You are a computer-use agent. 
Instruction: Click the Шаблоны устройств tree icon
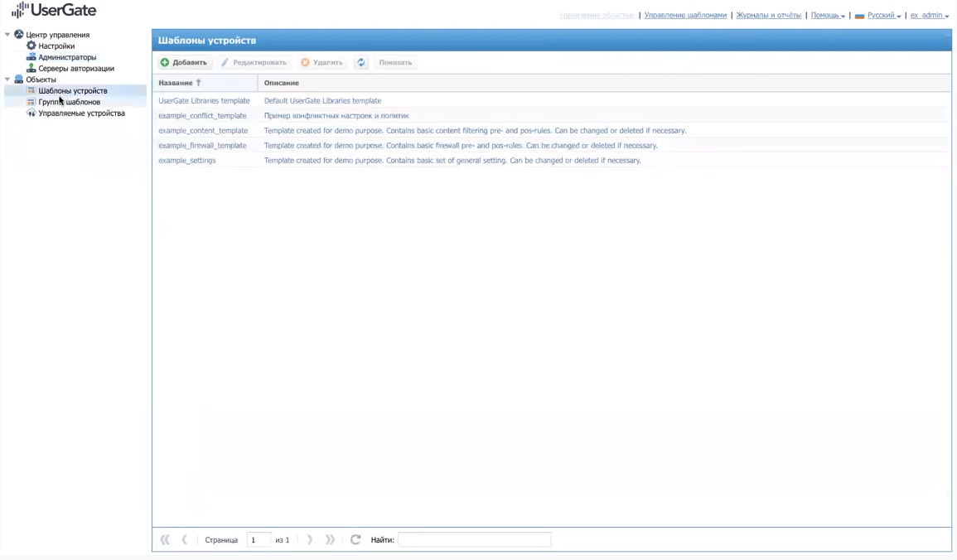(31, 90)
